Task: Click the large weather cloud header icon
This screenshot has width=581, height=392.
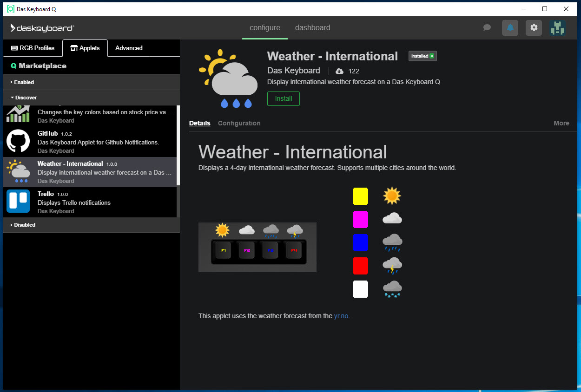Action: coord(228,78)
